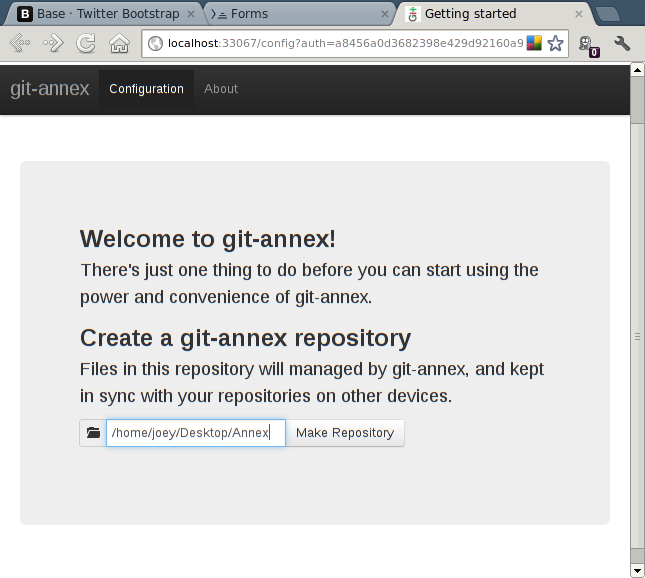This screenshot has width=645, height=578.
Task: Click the scrollbar down arrow
Action: point(637,571)
